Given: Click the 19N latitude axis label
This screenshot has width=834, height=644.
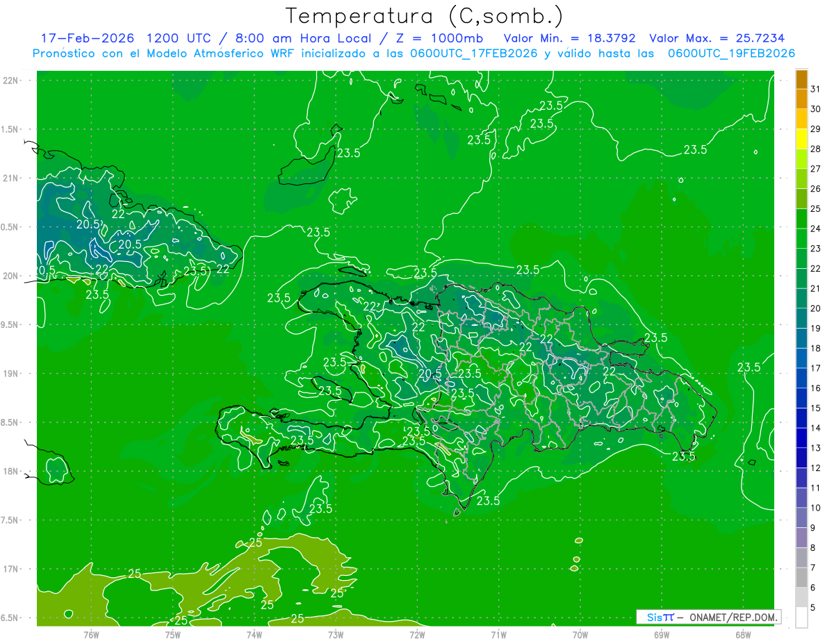Looking at the screenshot, I should click(11, 374).
